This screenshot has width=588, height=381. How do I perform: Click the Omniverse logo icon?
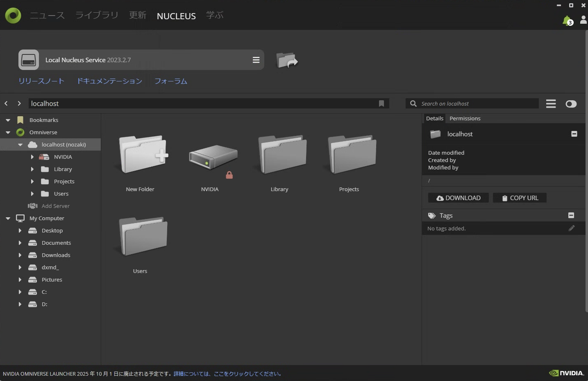pos(13,16)
